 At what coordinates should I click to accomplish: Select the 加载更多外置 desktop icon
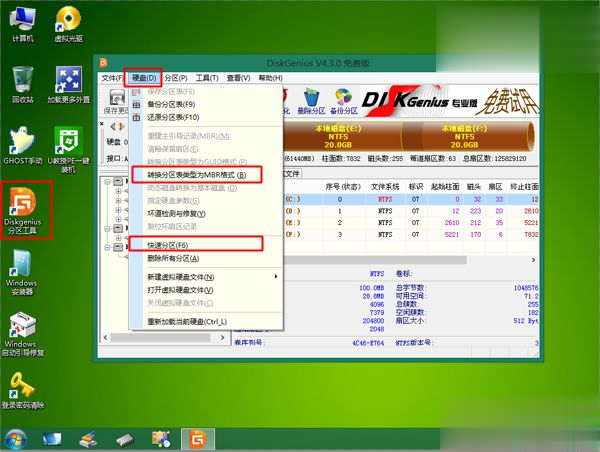click(68, 85)
